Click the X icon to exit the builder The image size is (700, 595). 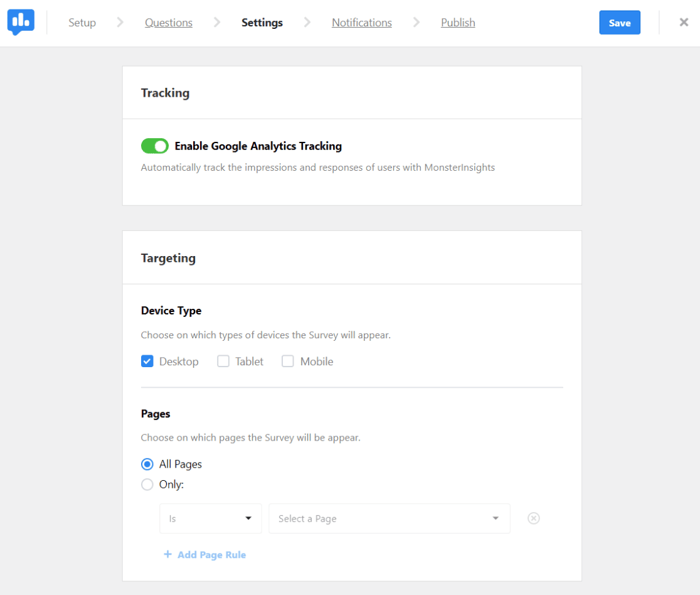(684, 23)
